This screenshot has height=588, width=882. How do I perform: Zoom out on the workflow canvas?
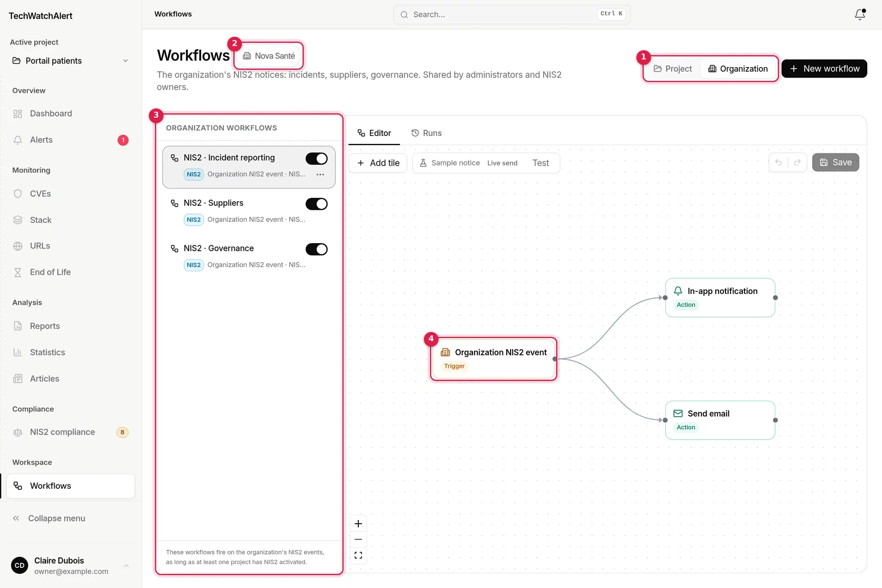pyautogui.click(x=358, y=539)
